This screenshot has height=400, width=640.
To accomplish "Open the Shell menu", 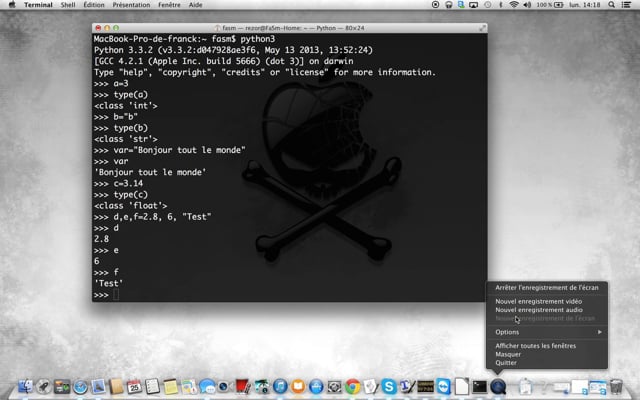I will pyautogui.click(x=68, y=5).
